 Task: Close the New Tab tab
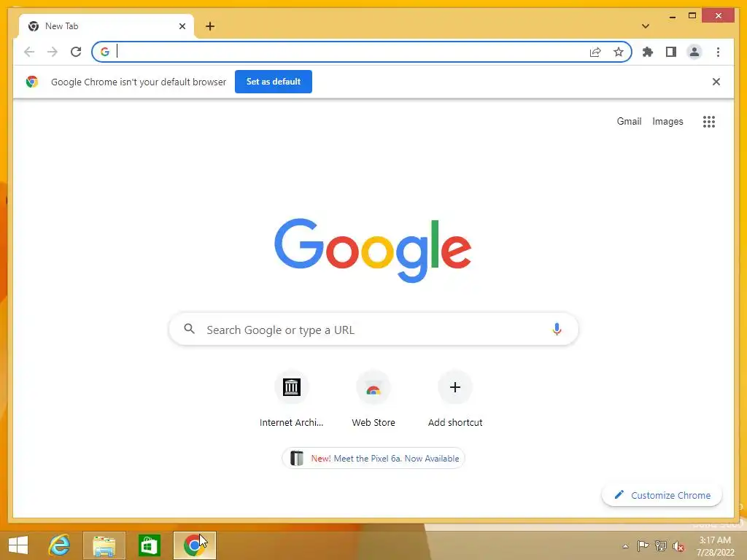click(x=182, y=26)
